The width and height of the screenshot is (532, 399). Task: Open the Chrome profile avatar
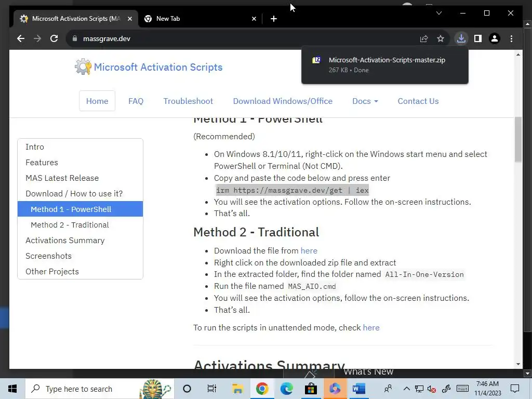pyautogui.click(x=495, y=38)
